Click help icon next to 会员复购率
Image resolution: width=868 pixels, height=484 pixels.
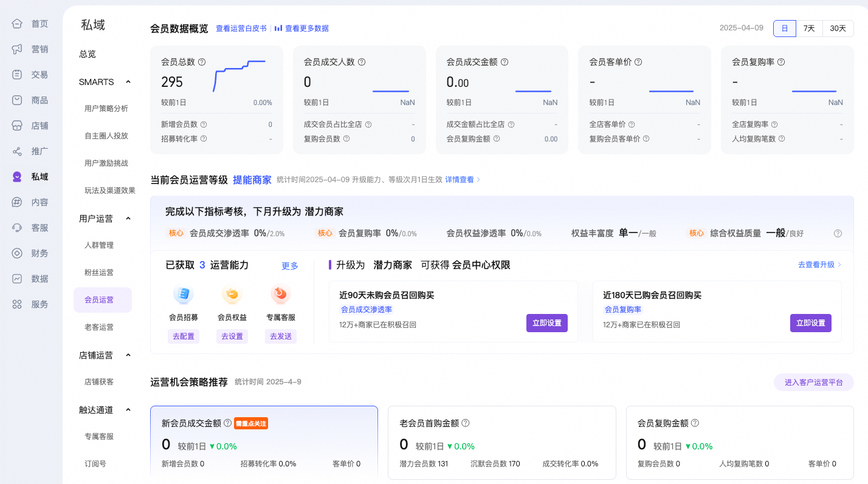pos(781,62)
